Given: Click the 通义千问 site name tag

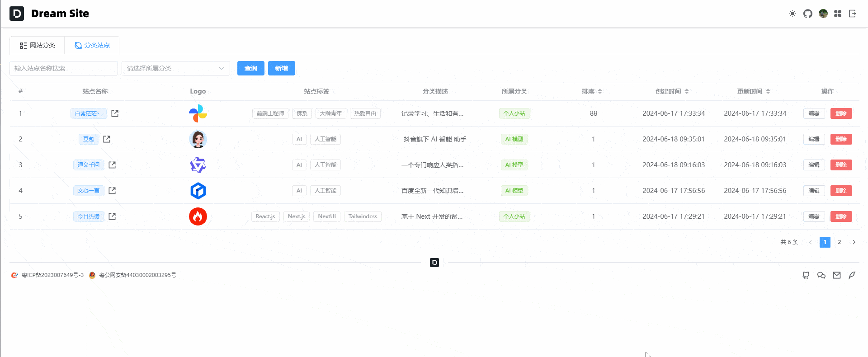Looking at the screenshot, I should [x=89, y=165].
